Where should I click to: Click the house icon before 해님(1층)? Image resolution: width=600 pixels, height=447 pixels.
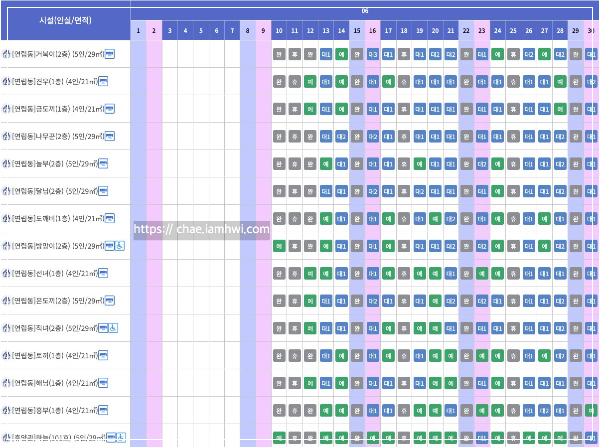pyautogui.click(x=6, y=383)
